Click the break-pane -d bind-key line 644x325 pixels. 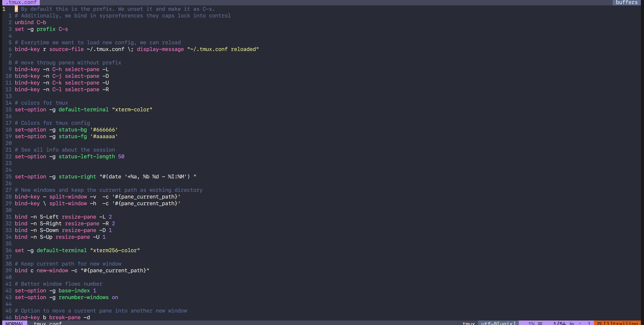point(52,317)
